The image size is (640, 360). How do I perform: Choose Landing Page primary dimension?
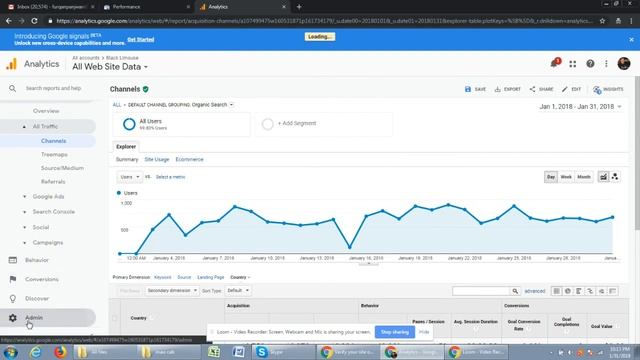click(211, 277)
